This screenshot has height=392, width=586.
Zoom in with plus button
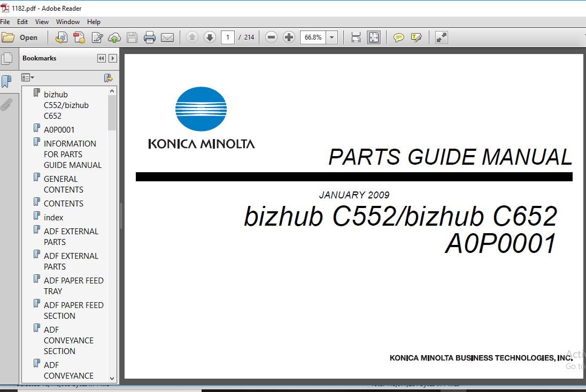click(x=289, y=37)
